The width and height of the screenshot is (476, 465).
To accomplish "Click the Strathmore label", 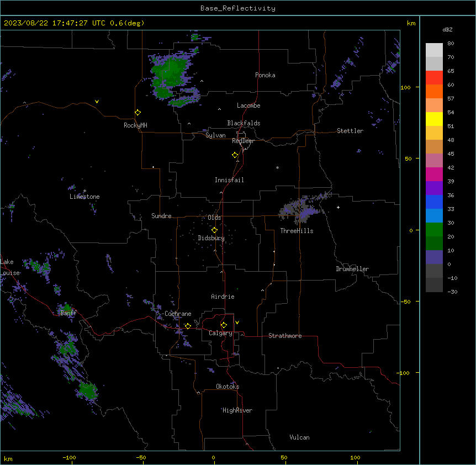I will click(285, 336).
